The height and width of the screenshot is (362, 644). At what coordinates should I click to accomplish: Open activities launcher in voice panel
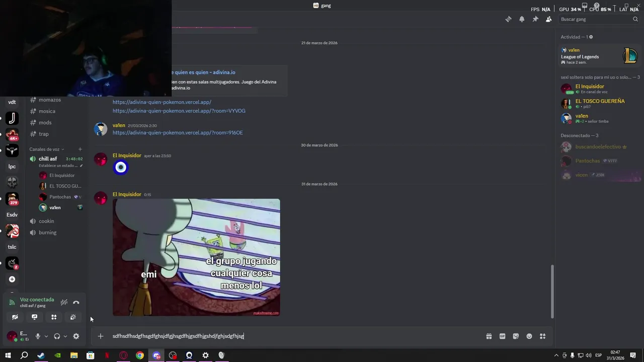(54, 317)
